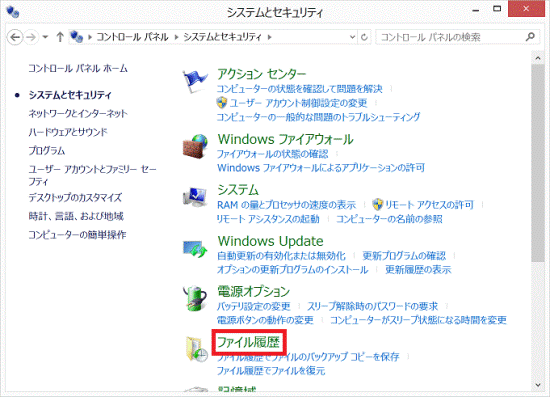
Task: Open the Power Options battery icon
Action: (195, 298)
